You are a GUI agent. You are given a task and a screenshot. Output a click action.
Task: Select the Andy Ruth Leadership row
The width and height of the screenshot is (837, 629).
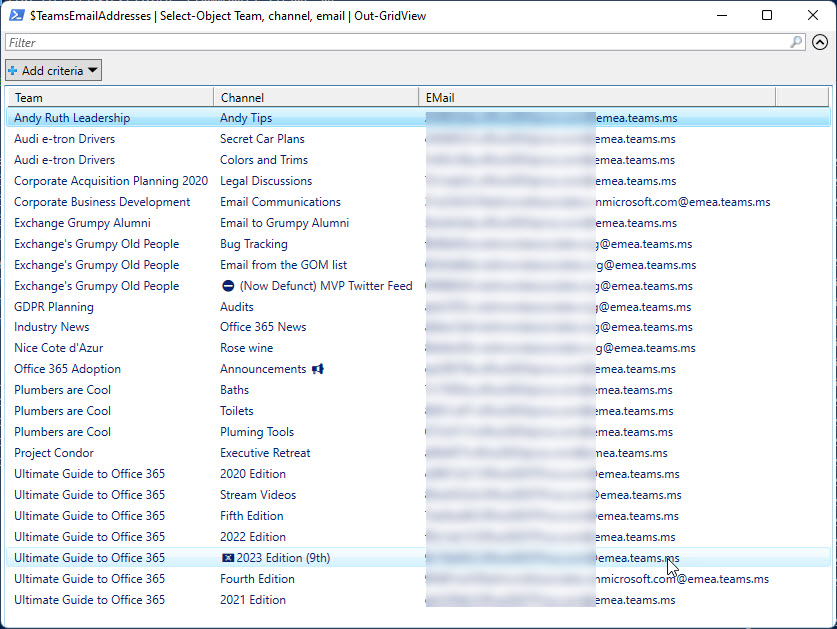pyautogui.click(x=72, y=118)
